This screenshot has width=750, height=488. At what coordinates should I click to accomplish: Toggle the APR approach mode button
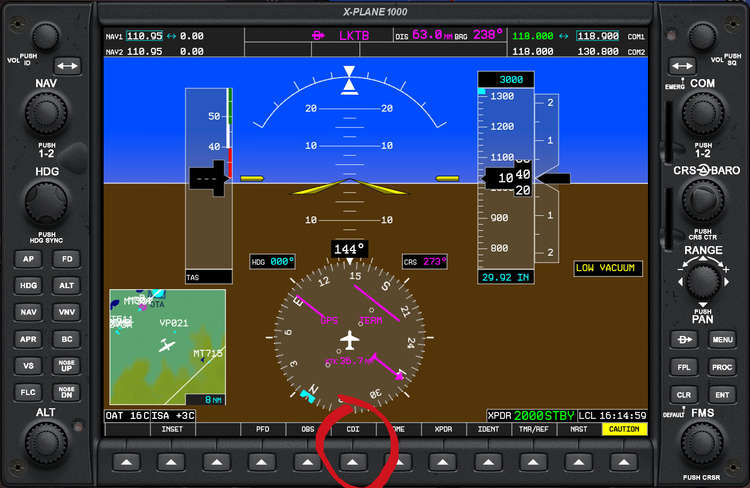tap(28, 339)
